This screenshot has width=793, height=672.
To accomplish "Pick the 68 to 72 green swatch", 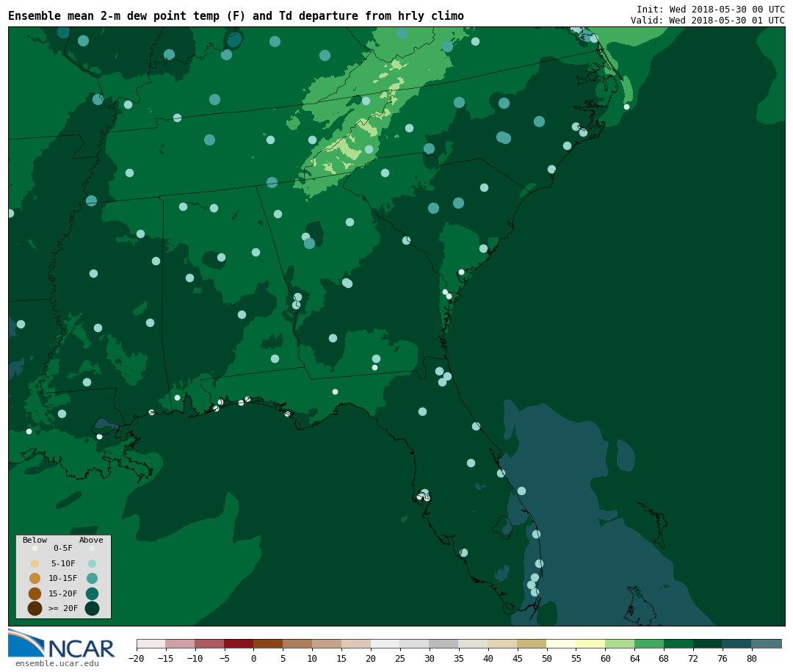I will click(679, 643).
